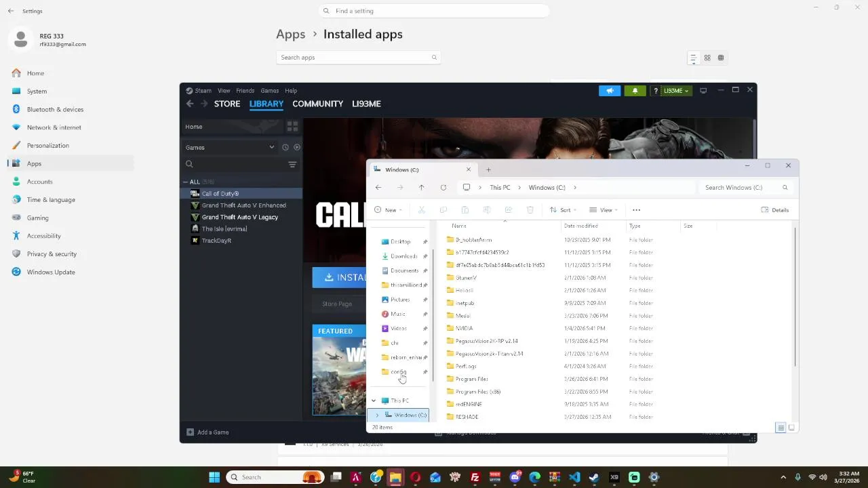Select the NVIDIA folder

(465, 328)
